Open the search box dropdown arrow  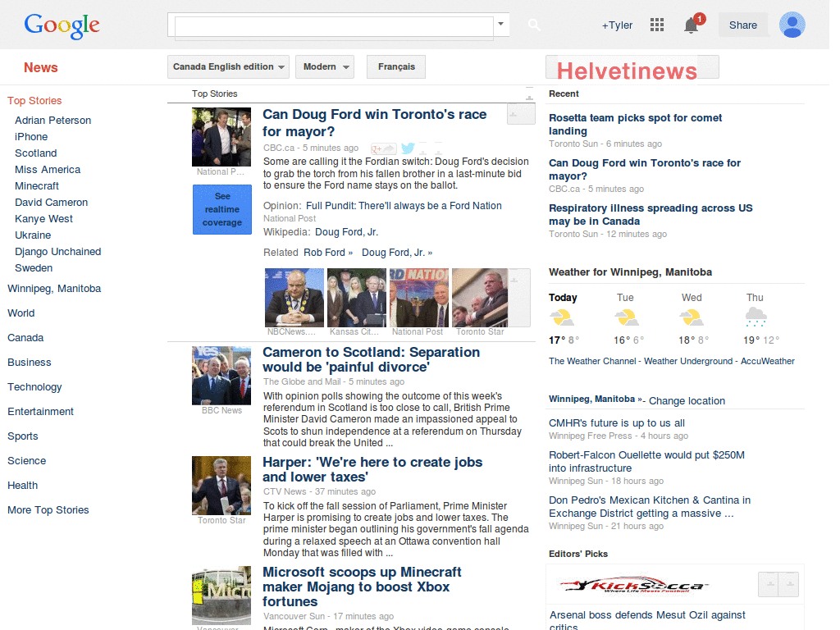click(x=501, y=24)
